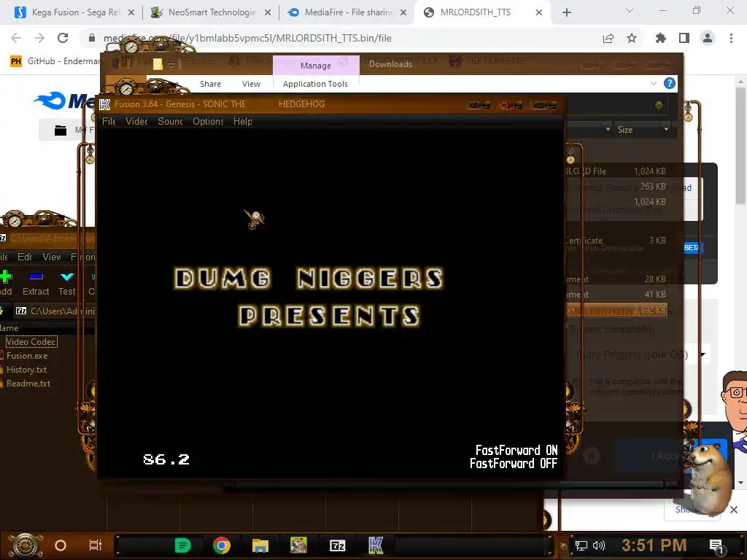Click the Chrome address bar URL
Image resolution: width=747 pixels, height=560 pixels.
coord(248,38)
